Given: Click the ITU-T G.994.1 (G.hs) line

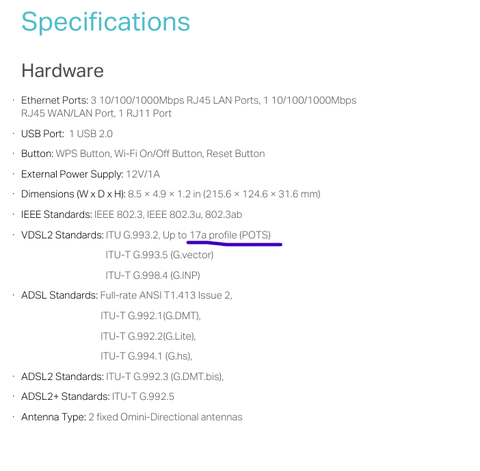Looking at the screenshot, I should 146,356.
